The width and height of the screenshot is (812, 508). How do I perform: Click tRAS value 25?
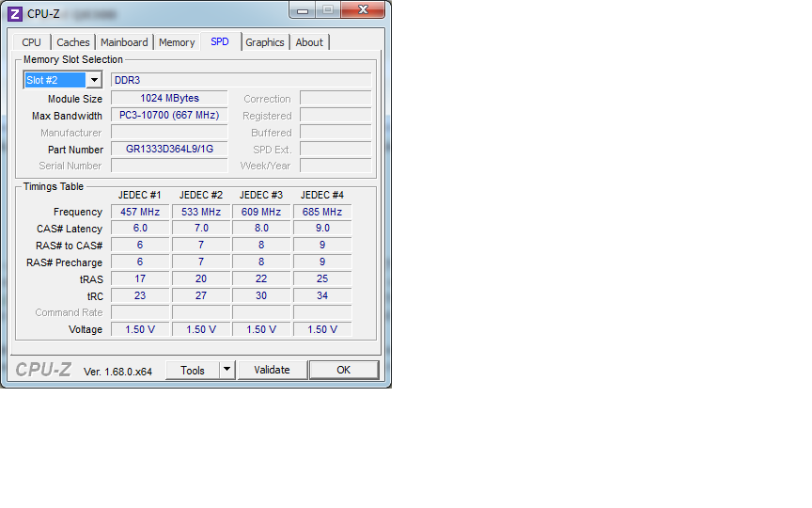322,278
